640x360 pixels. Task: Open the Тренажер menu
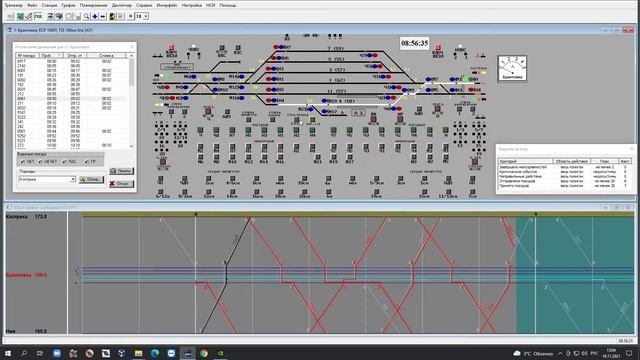13,5
